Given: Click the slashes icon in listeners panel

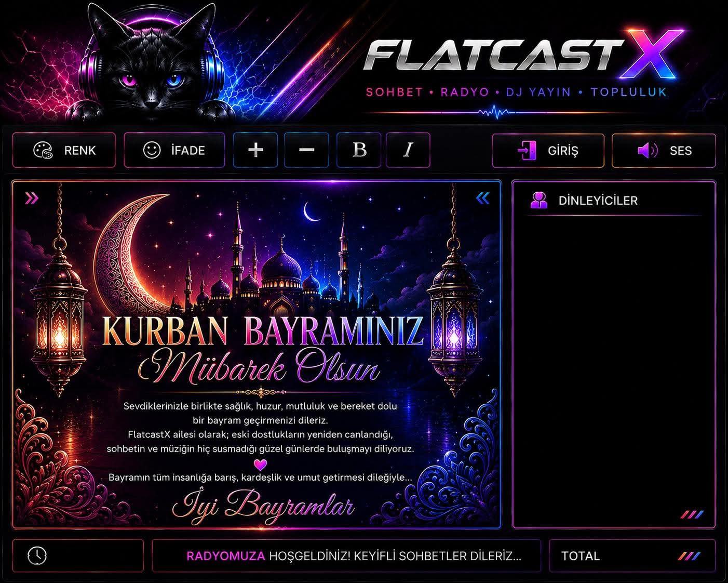Looking at the screenshot, I should [x=692, y=514].
